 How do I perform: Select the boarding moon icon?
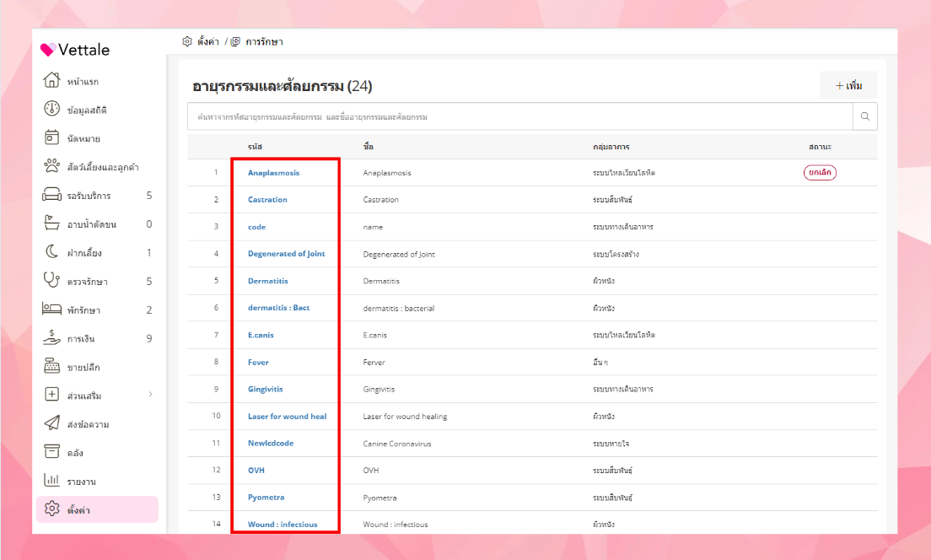coord(51,252)
